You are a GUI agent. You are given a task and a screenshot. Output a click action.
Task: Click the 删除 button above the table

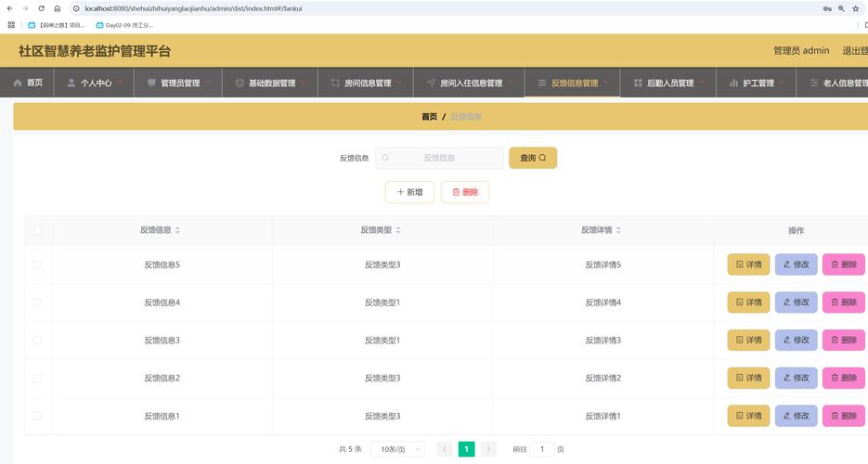pyautogui.click(x=465, y=192)
